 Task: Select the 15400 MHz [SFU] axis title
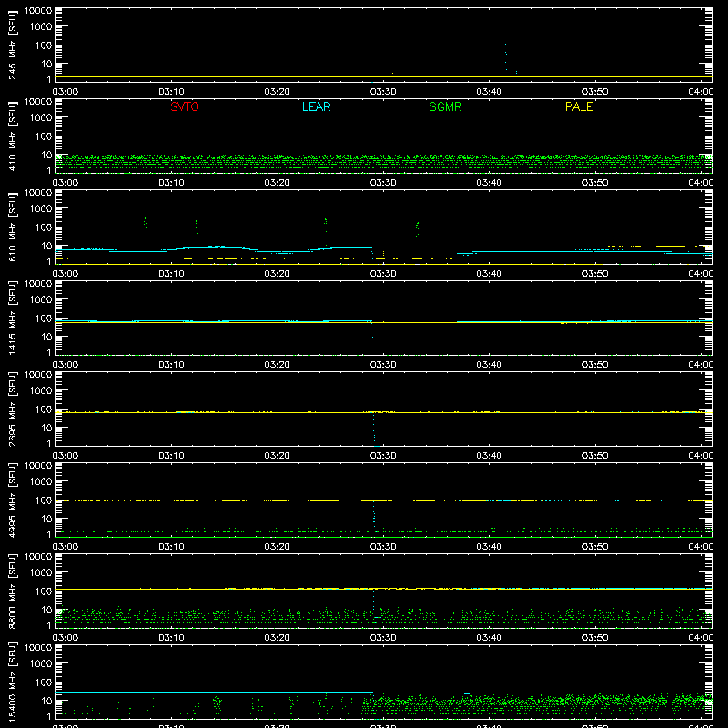tap(12, 682)
